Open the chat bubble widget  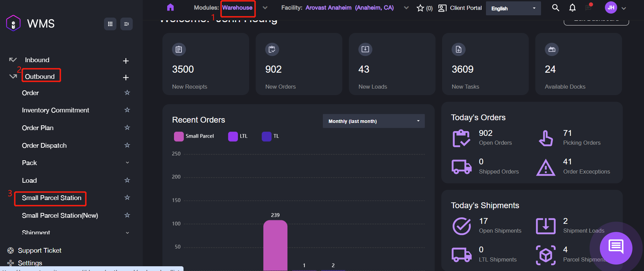[616, 248]
